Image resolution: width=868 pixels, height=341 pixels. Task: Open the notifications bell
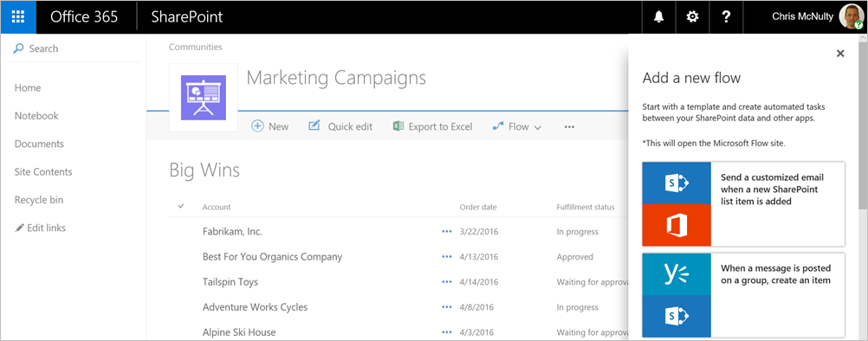coord(658,17)
